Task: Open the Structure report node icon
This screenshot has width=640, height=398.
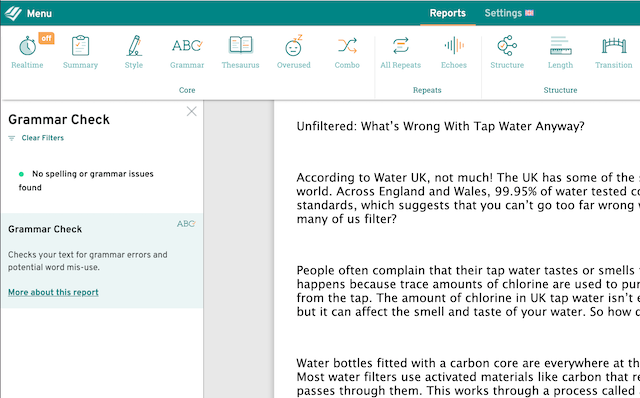Action: point(507,45)
